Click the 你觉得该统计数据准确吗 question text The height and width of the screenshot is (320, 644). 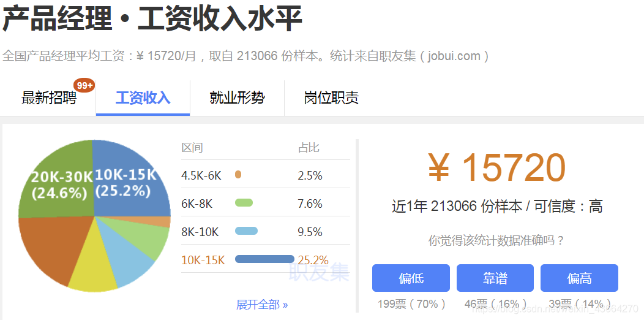[496, 240]
